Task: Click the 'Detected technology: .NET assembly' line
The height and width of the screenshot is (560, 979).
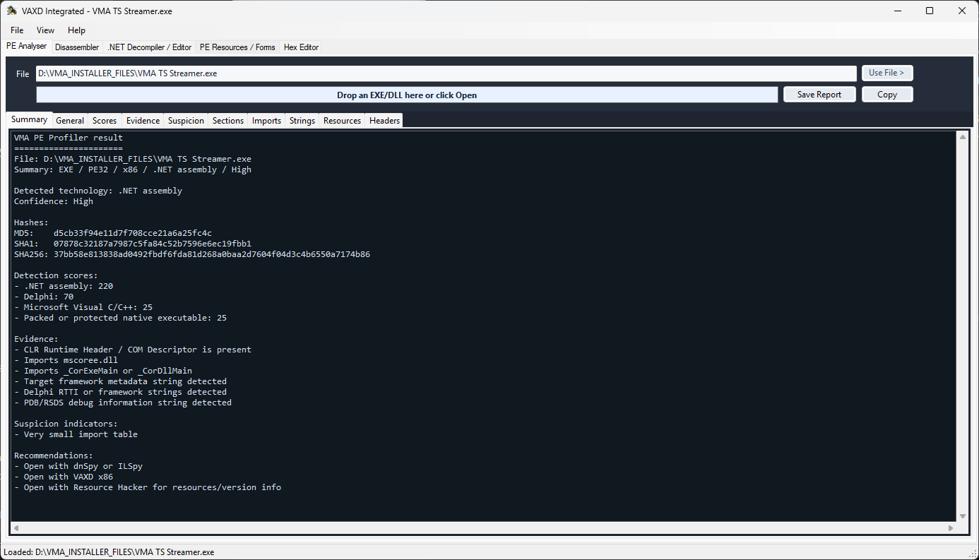Action: (x=98, y=191)
